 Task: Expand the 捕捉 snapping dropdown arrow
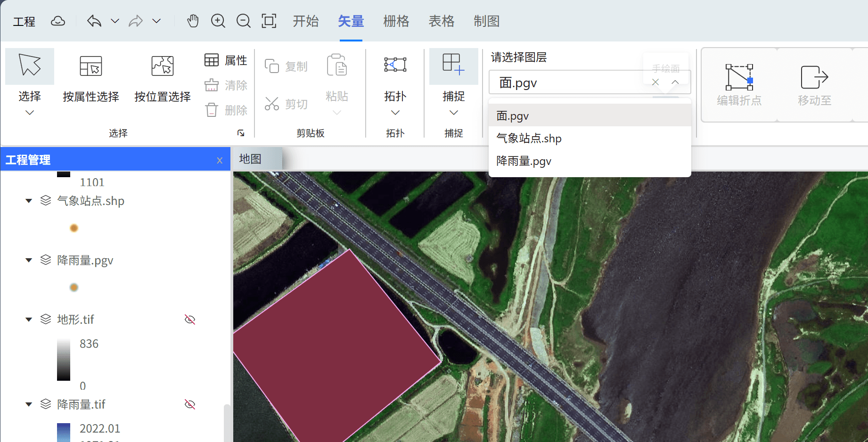tap(453, 113)
